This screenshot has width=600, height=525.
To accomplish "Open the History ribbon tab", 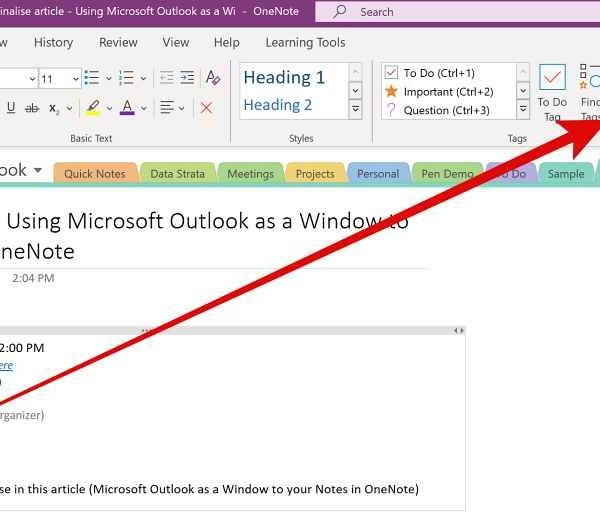I will [x=54, y=42].
